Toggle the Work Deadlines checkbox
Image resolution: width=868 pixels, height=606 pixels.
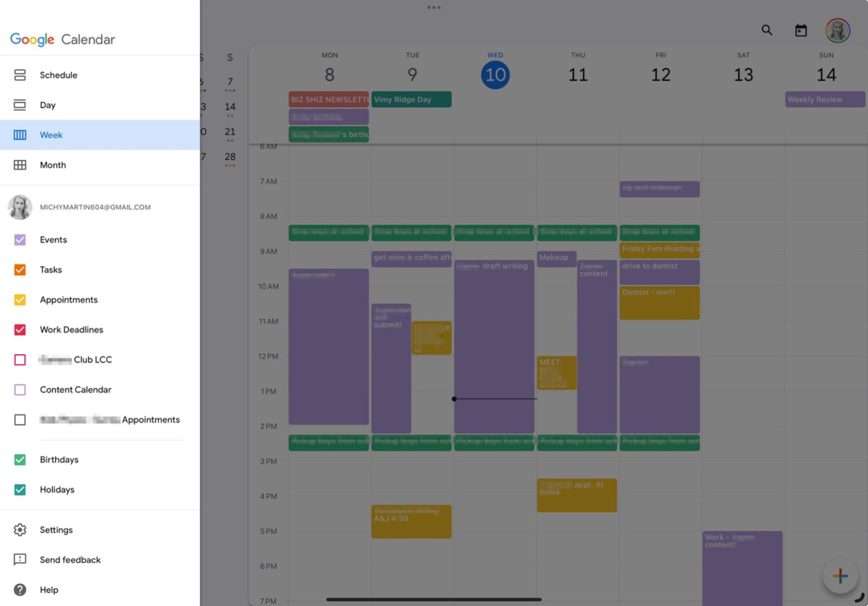20,330
